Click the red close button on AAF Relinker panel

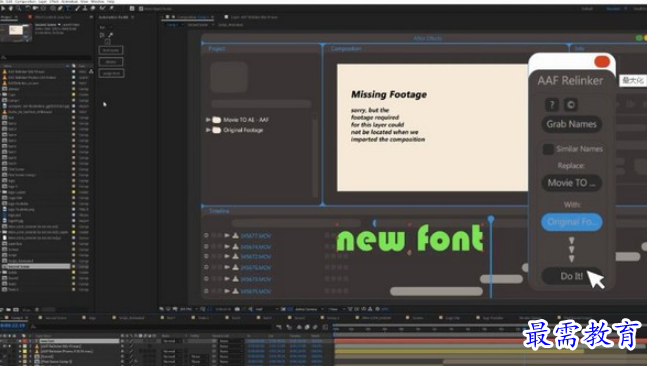(602, 62)
